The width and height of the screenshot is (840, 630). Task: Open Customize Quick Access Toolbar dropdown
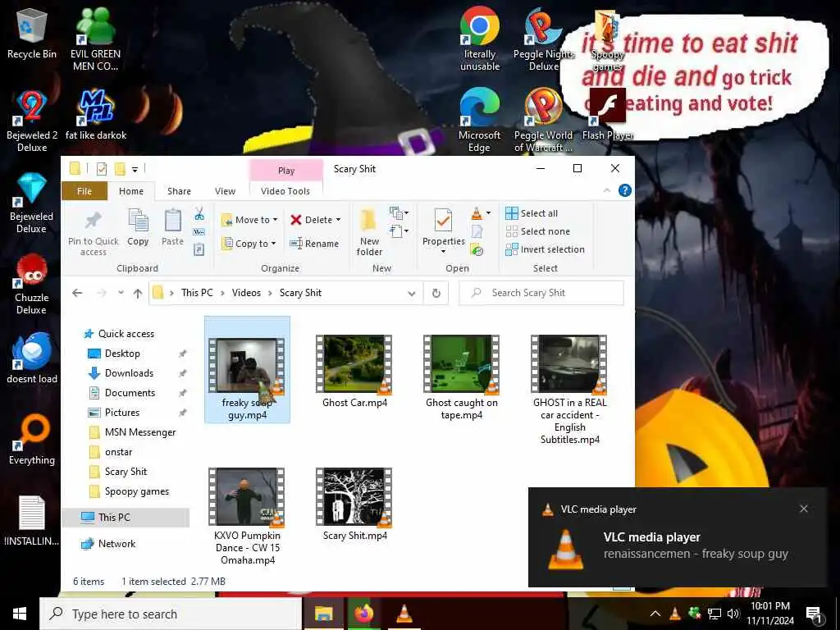[x=135, y=170]
